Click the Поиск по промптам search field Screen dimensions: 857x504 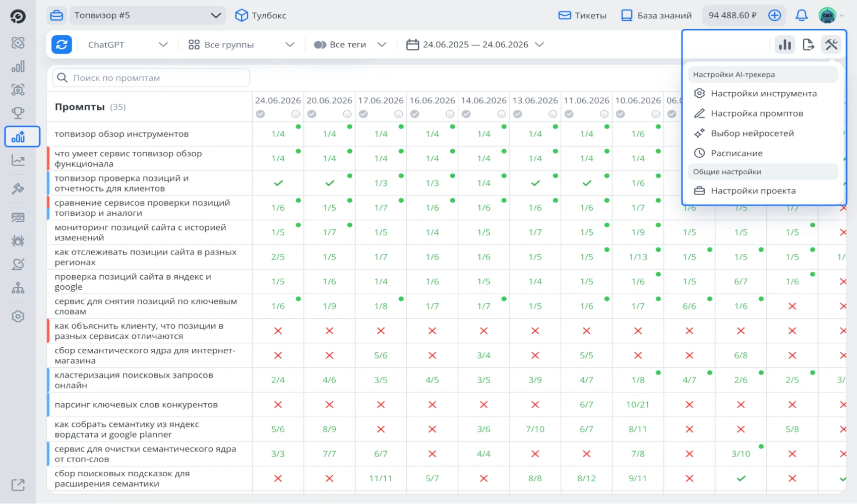click(151, 78)
